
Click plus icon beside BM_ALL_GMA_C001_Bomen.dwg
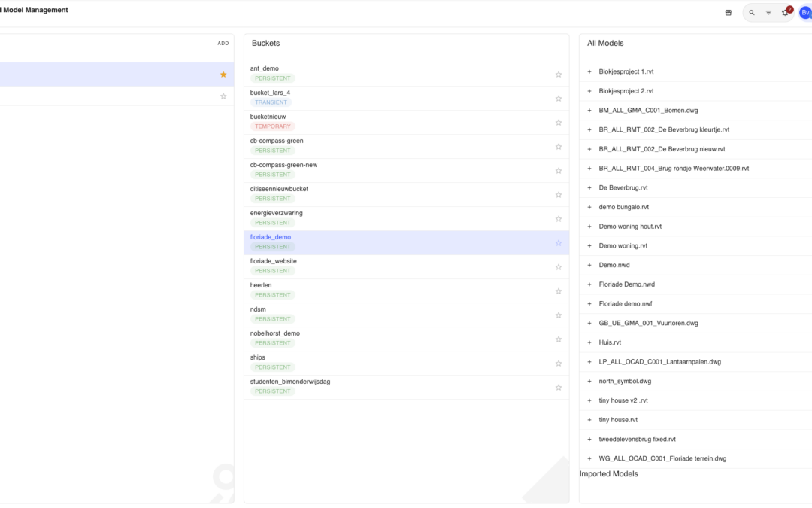click(x=589, y=111)
